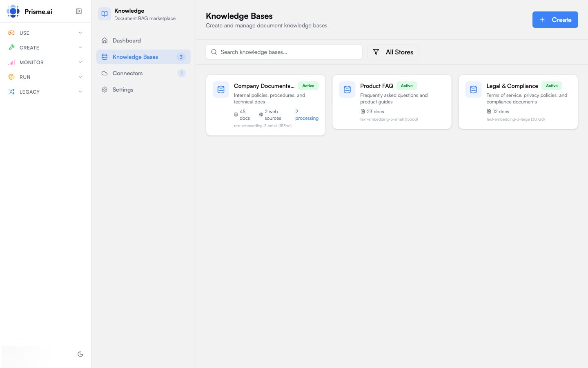Click the '45 docs' count text
This screenshot has width=588, height=368.
click(245, 115)
